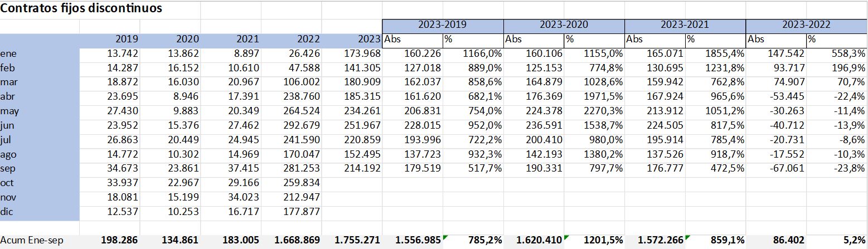Select the accumulated difference 86.402 cell
This screenshot has width=868, height=249.
[x=775, y=240]
